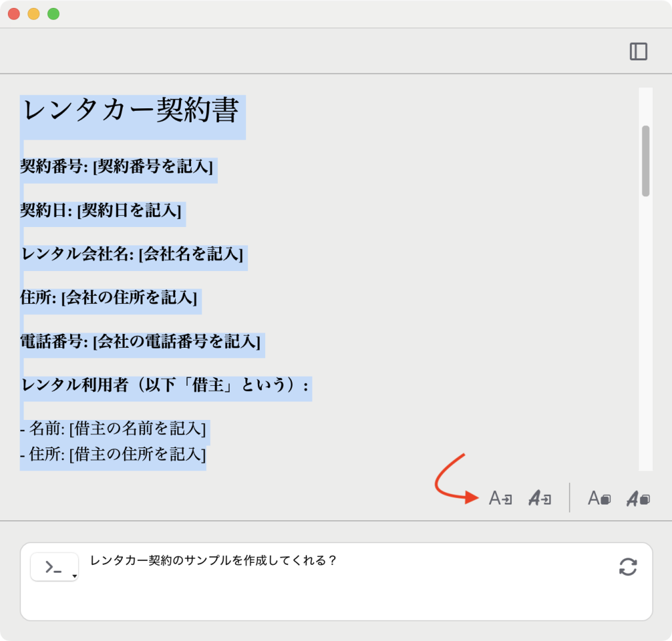Open the prompt command dropdown
Image resolution: width=672 pixels, height=641 pixels.
54,568
